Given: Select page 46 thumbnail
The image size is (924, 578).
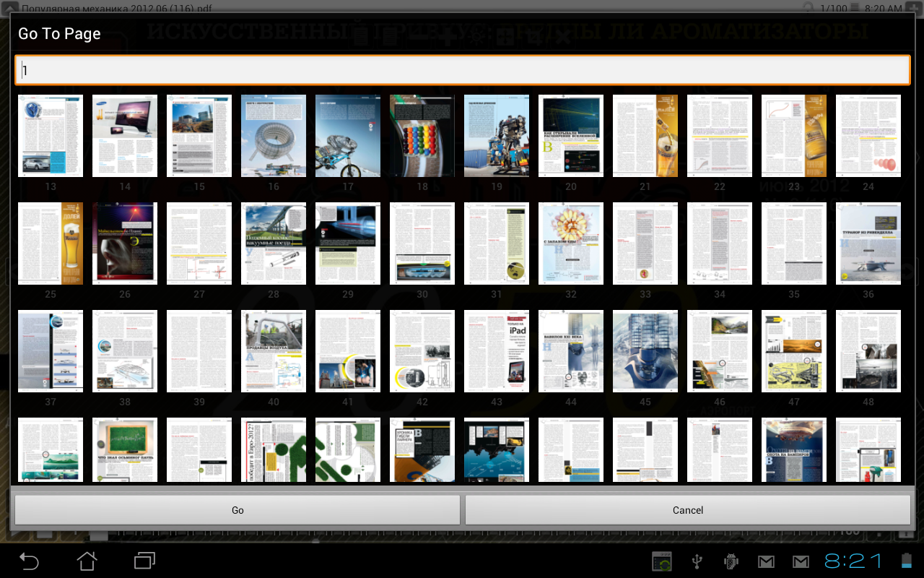Looking at the screenshot, I should [x=720, y=351].
